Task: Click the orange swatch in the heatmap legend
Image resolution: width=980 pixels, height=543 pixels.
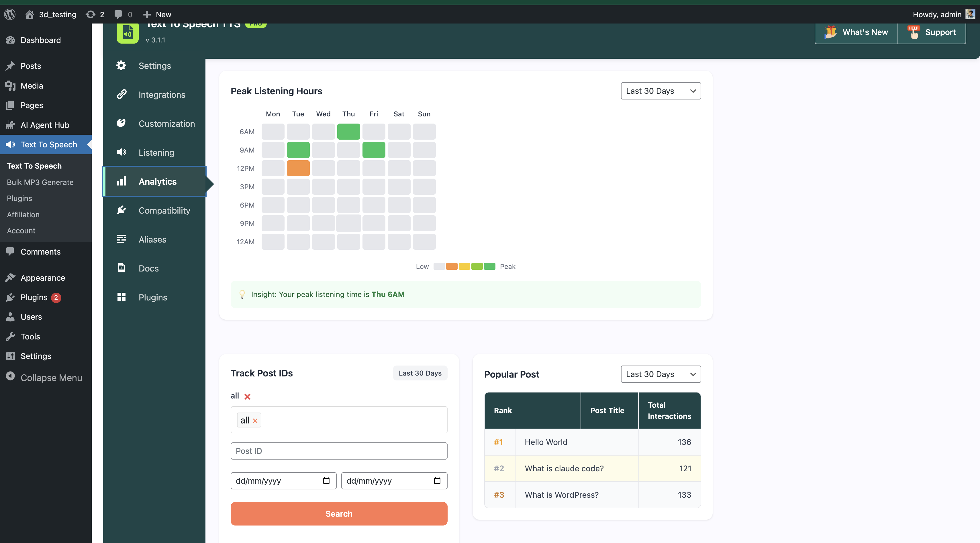Action: tap(452, 266)
